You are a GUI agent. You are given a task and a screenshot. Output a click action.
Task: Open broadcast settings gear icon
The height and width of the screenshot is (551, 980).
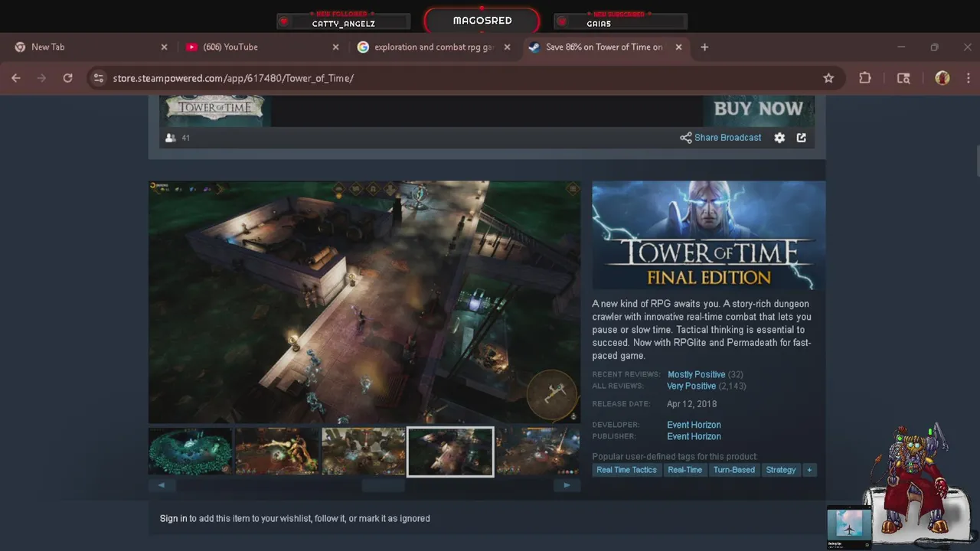tap(779, 138)
